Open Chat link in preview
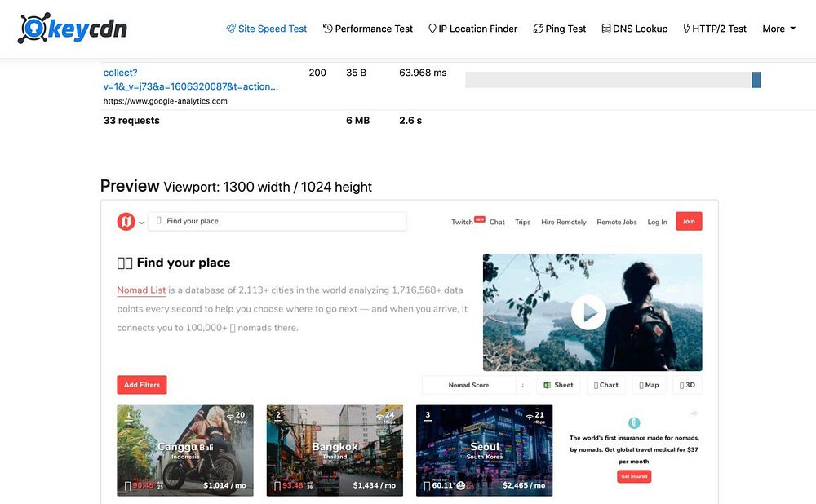 pos(497,222)
